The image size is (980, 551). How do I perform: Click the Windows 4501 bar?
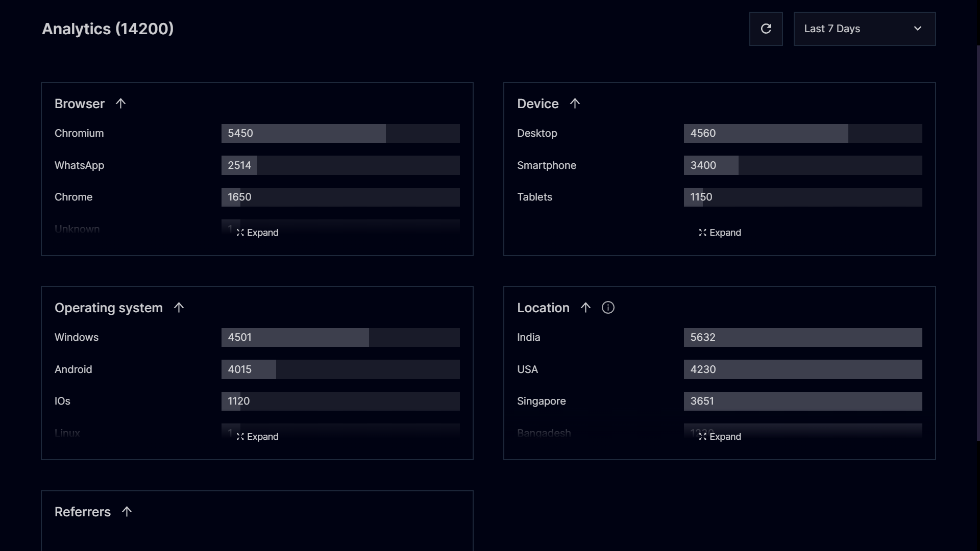coord(340,337)
